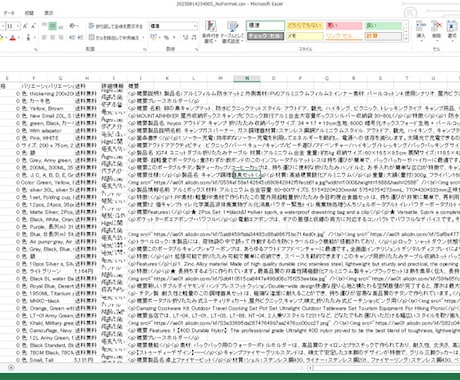
Task: Increase the cell indent
Action: (80, 38)
